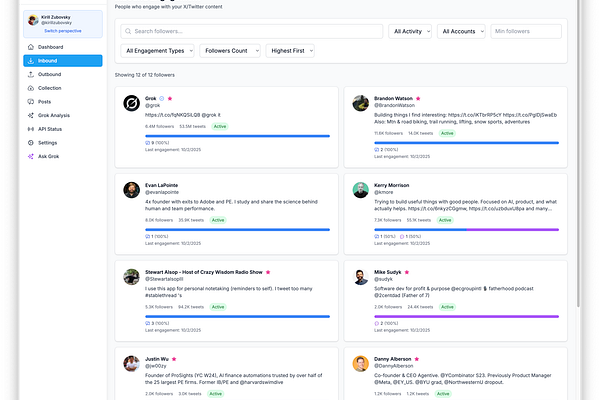The height and width of the screenshot is (400, 600).
Task: Navigate to Posts
Action: click(63, 102)
